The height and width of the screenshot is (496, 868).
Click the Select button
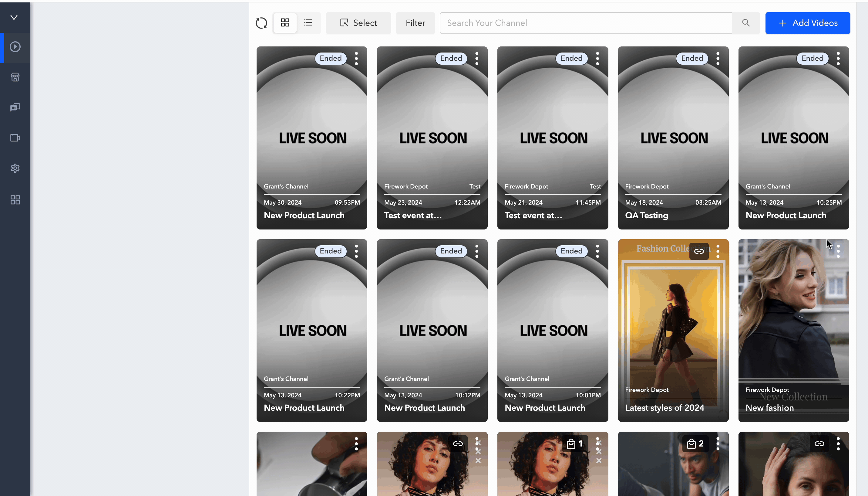358,23
